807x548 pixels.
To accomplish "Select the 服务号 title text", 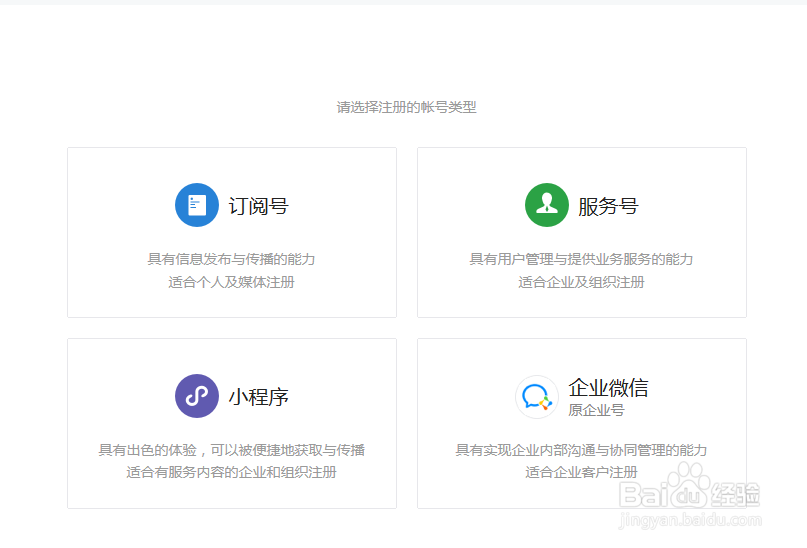I will (608, 206).
